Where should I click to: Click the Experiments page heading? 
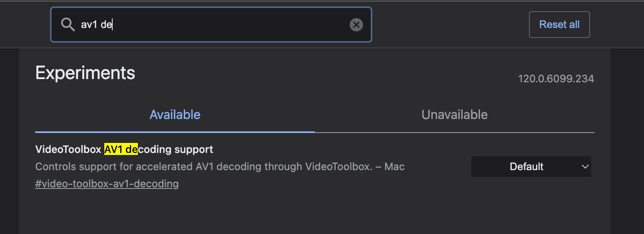[85, 73]
